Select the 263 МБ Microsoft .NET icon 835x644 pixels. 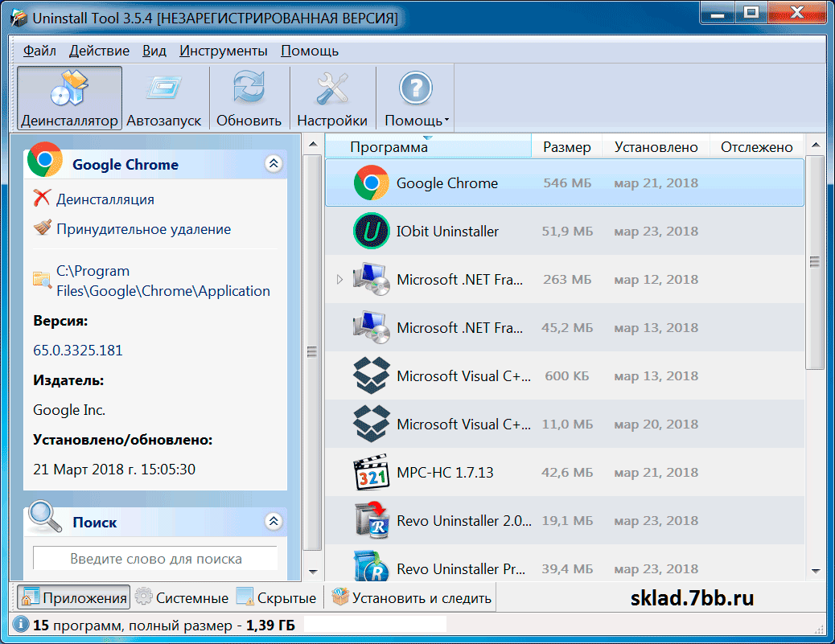pos(371,280)
